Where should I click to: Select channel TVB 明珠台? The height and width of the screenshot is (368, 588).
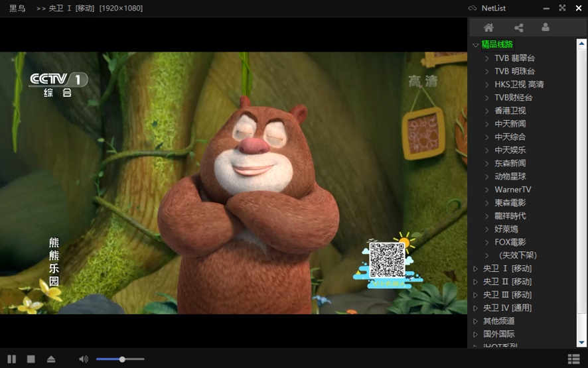pos(514,71)
